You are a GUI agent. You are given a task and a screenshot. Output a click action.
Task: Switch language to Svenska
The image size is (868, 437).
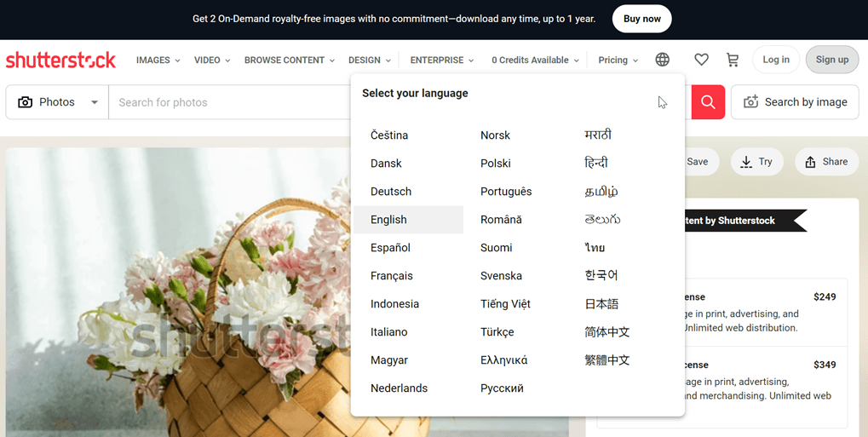coord(501,276)
